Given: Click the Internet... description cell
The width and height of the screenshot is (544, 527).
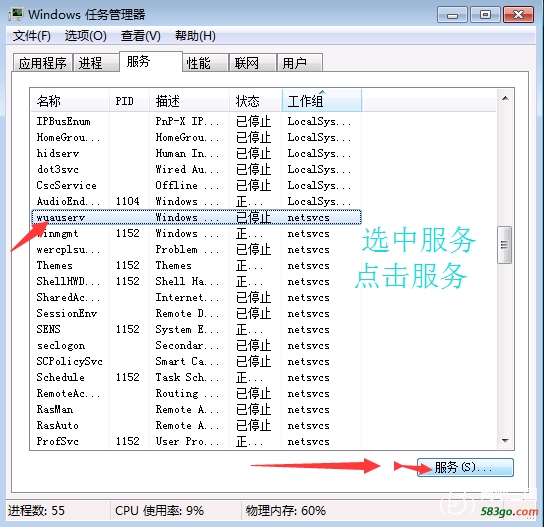Looking at the screenshot, I should point(187,297).
